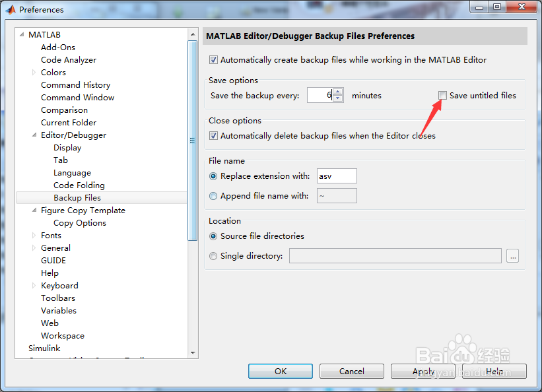Open Code Folding preferences
The width and height of the screenshot is (542, 392).
[79, 185]
